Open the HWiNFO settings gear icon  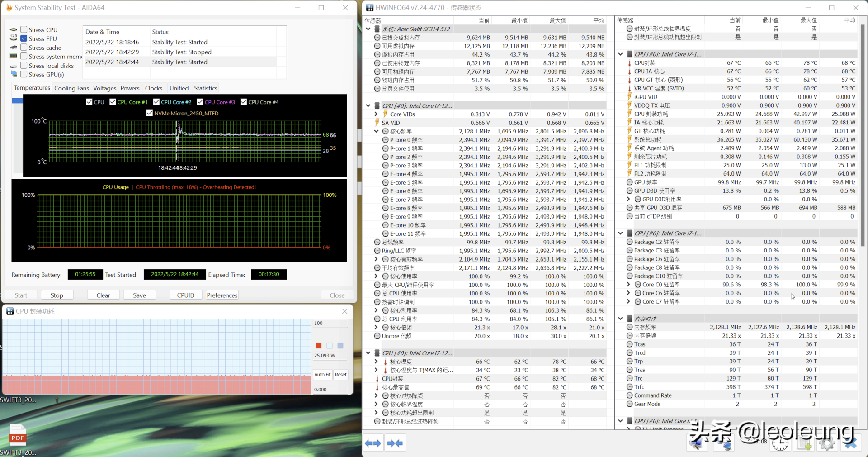pos(827,444)
